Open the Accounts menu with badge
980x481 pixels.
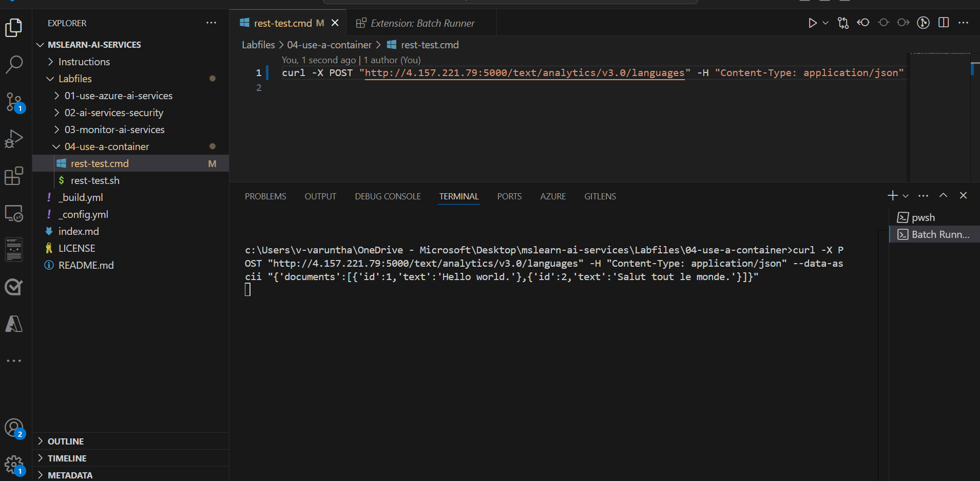(x=14, y=428)
